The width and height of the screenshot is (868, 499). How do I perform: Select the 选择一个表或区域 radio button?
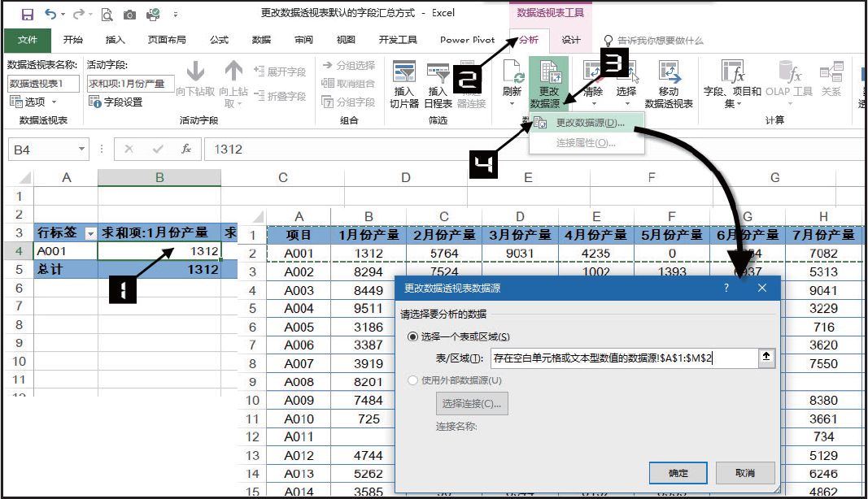[x=411, y=339]
